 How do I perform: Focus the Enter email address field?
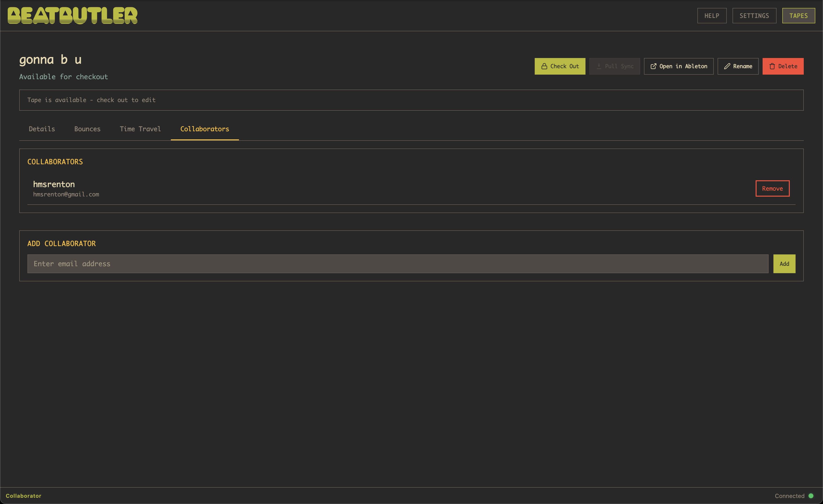[x=398, y=264]
